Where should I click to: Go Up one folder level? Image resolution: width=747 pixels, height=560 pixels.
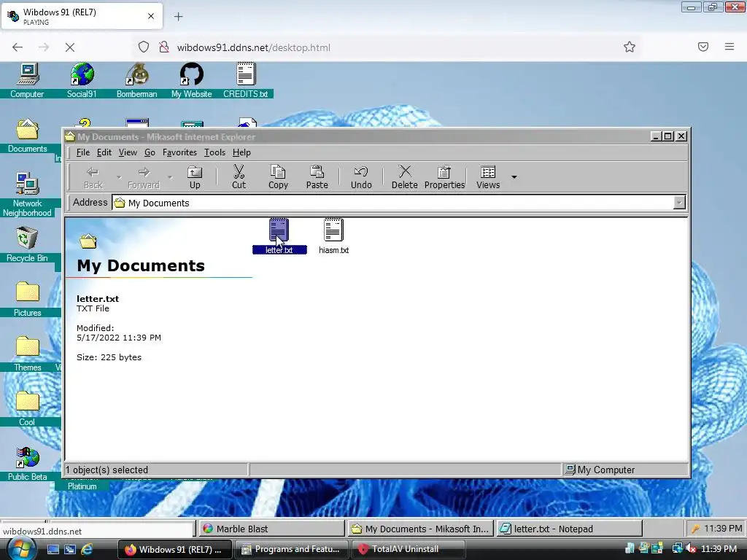(195, 177)
